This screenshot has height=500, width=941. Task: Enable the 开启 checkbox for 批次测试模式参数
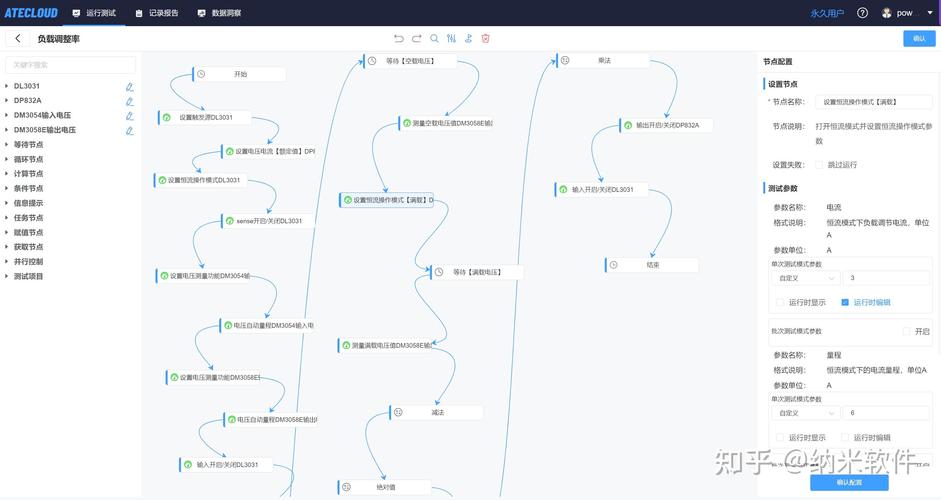[x=906, y=331]
